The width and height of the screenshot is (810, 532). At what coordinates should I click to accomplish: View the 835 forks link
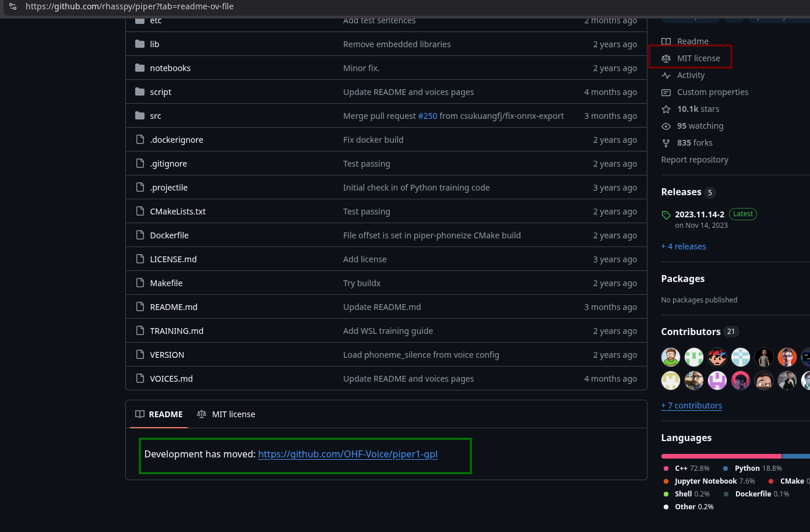(695, 143)
